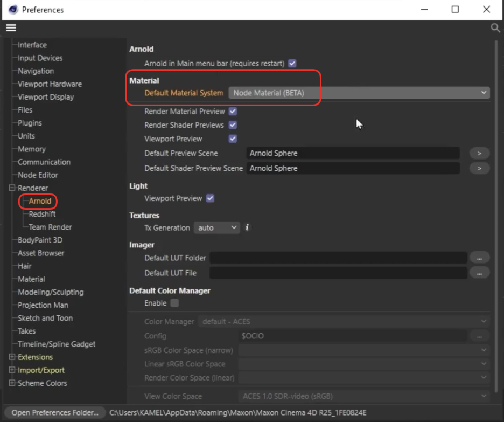
Task: Open the View Color Space dropdown
Action: (364, 396)
